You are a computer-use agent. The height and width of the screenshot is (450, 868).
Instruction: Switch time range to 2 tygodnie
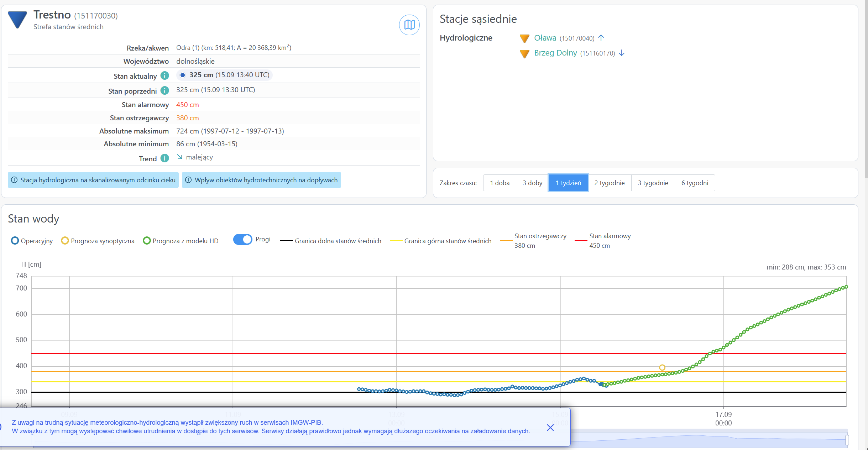(609, 183)
